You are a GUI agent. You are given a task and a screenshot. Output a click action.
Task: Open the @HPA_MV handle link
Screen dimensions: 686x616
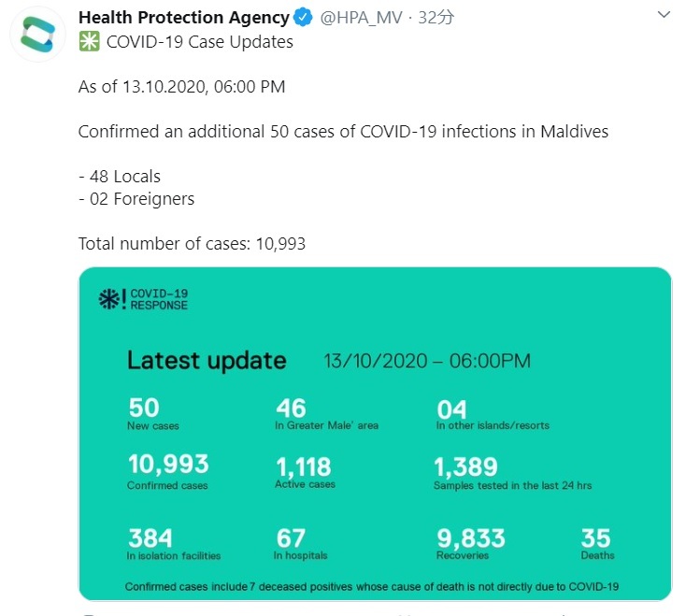point(361,18)
